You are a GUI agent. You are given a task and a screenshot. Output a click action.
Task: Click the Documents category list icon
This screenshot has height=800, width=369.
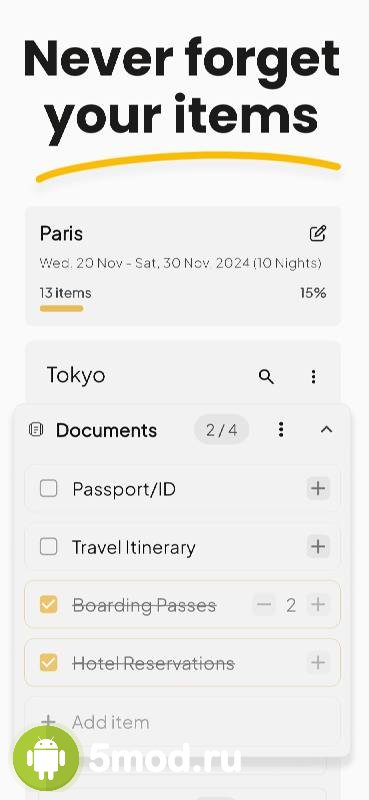36,430
